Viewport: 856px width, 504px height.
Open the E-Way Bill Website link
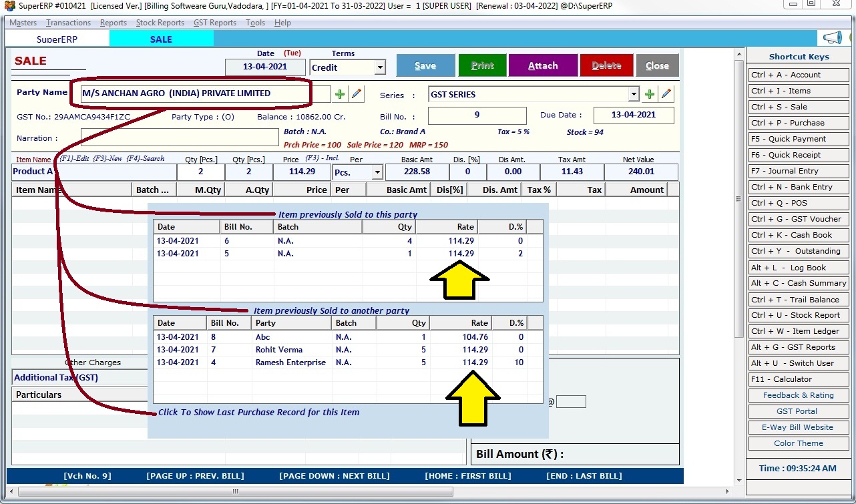click(x=798, y=427)
